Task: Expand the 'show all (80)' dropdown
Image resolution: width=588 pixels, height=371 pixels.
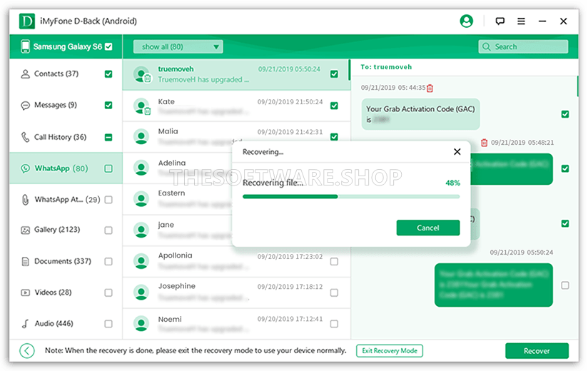Action: pos(178,47)
